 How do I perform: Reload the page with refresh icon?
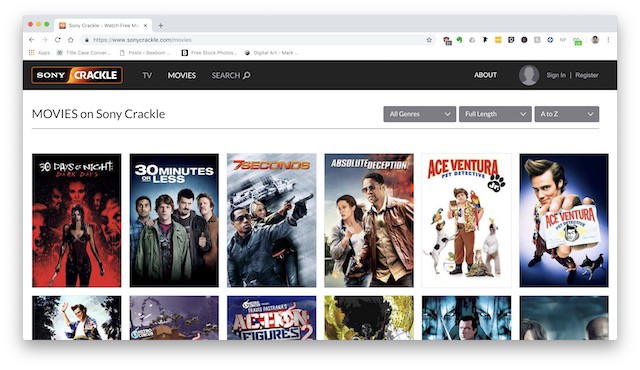click(x=58, y=40)
